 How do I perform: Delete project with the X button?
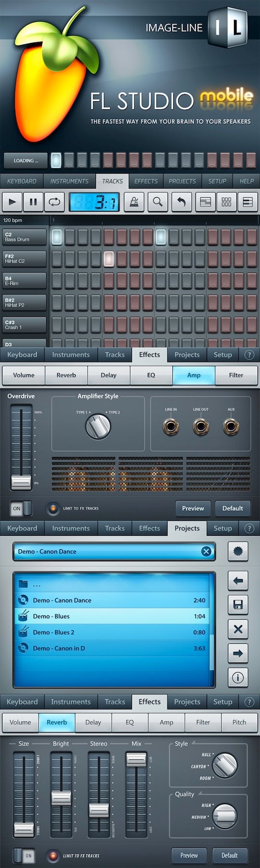238,629
